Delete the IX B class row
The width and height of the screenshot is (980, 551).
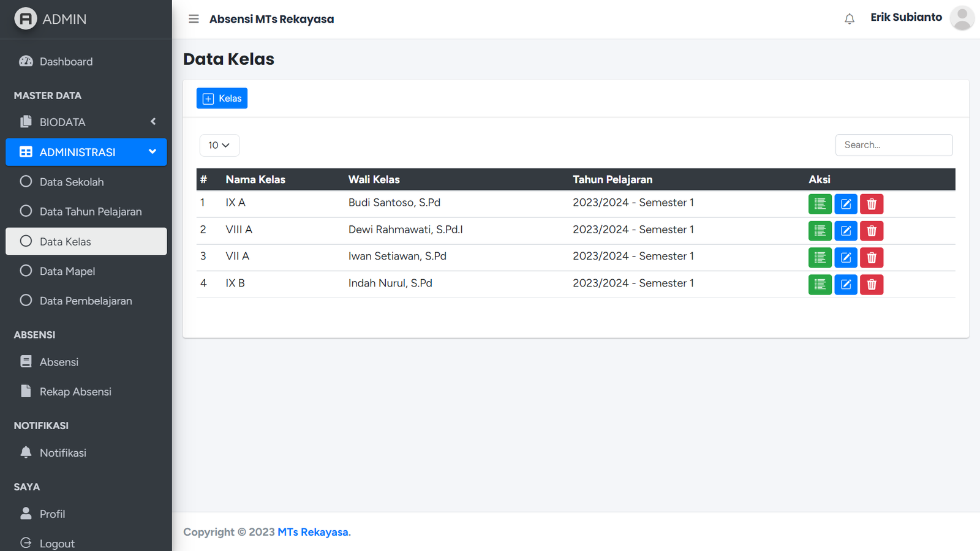(x=871, y=285)
